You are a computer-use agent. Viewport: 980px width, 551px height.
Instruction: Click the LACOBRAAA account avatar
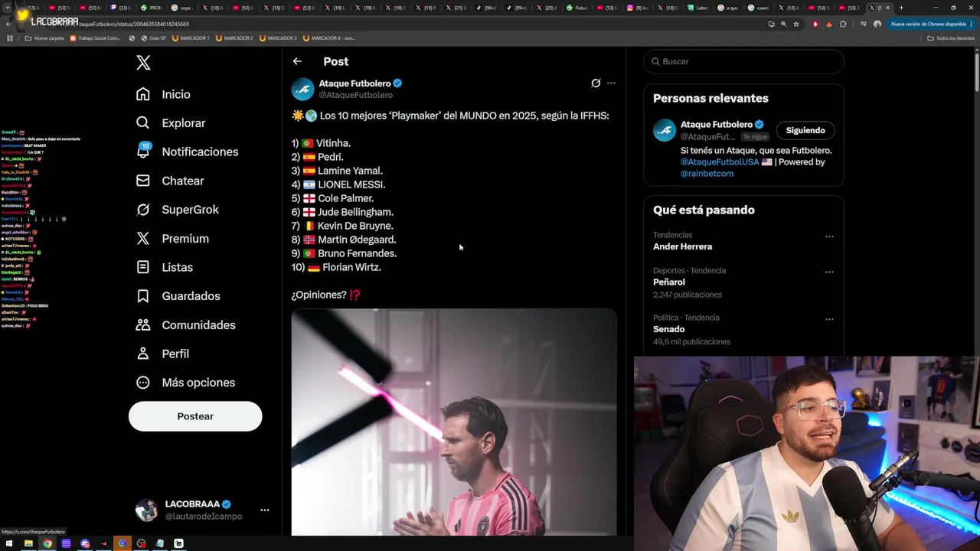[146, 510]
